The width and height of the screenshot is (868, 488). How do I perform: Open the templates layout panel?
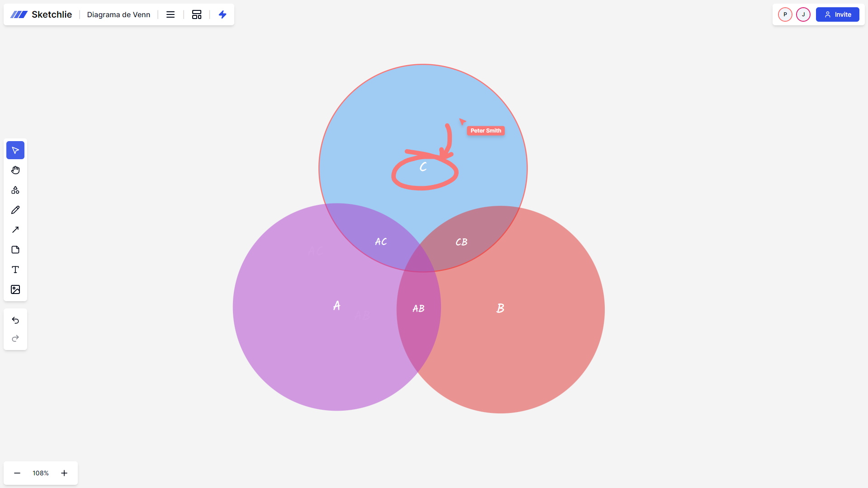click(x=196, y=14)
